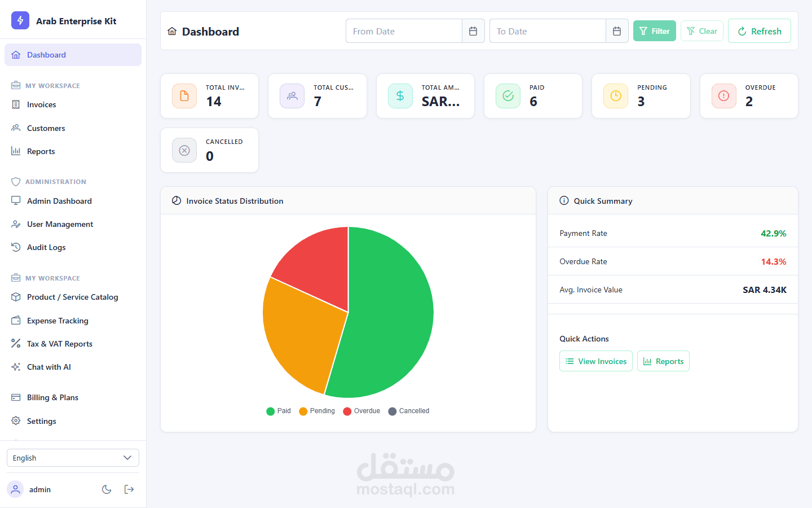This screenshot has height=508, width=812.
Task: Open Audit Logs page
Action: point(73,247)
